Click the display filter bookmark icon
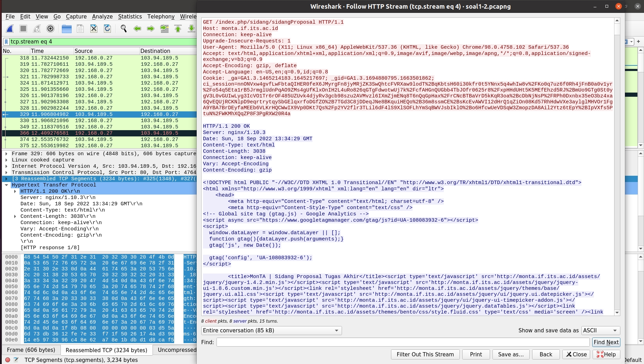The width and height of the screenshot is (644, 364). [6, 42]
